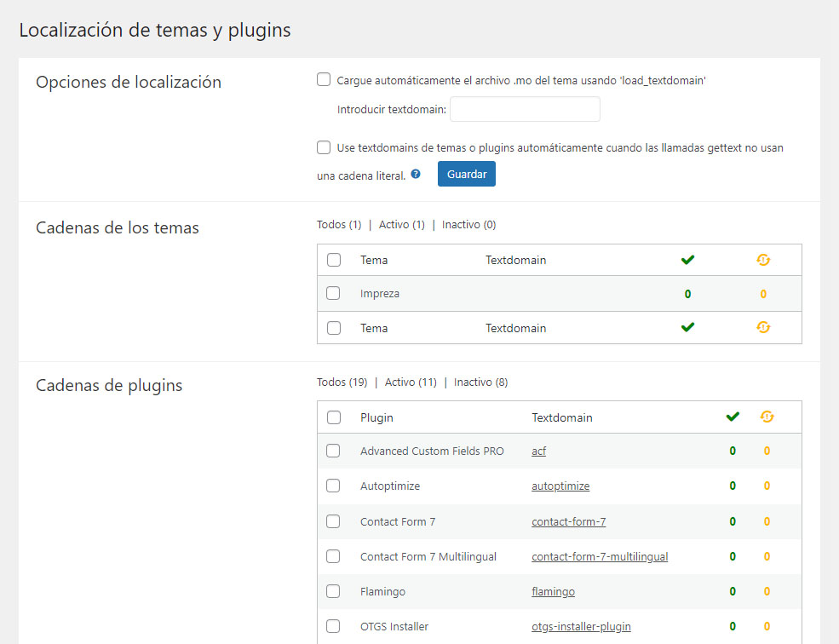
Task: Click the Guardar button
Action: (x=467, y=174)
